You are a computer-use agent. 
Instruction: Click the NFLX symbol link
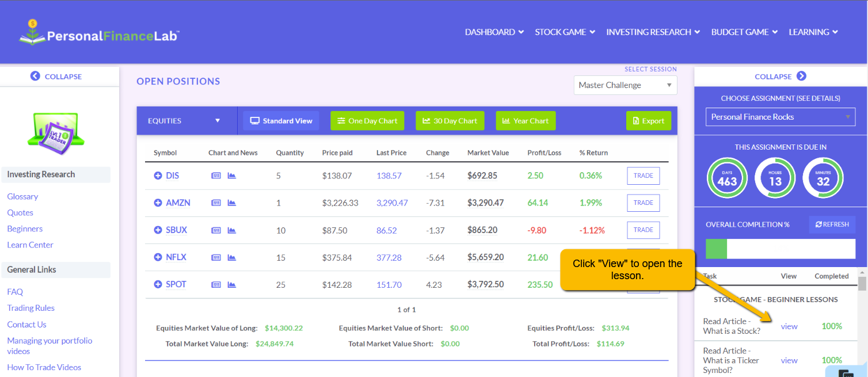(176, 257)
